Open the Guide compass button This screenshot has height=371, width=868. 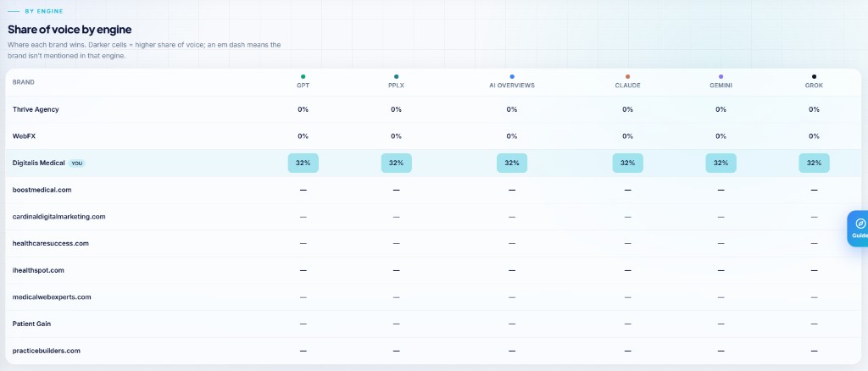pyautogui.click(x=859, y=229)
